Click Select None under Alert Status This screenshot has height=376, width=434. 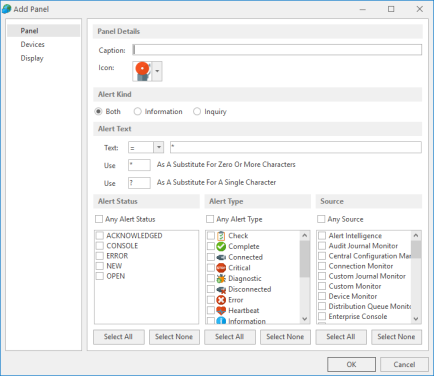(x=174, y=337)
